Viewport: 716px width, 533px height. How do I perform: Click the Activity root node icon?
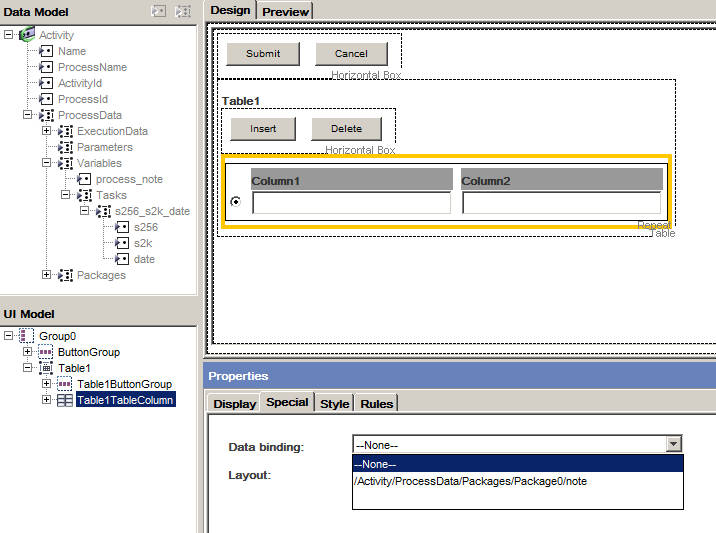coord(27,34)
